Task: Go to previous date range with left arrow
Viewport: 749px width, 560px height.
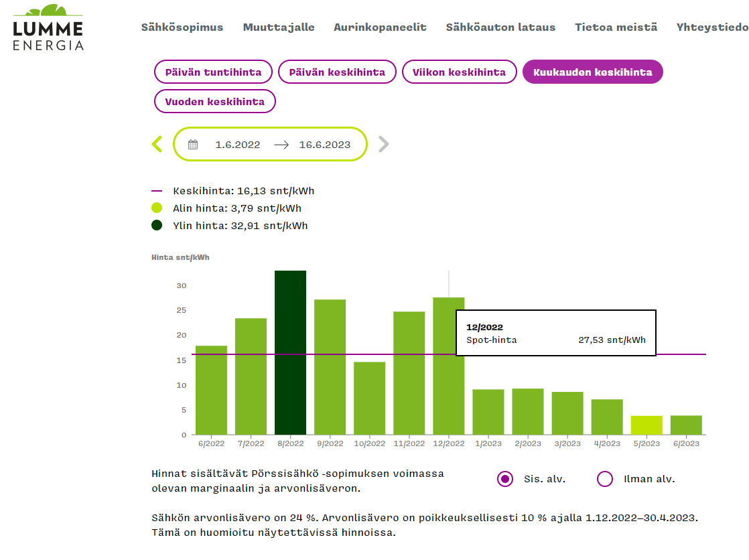Action: click(x=157, y=144)
